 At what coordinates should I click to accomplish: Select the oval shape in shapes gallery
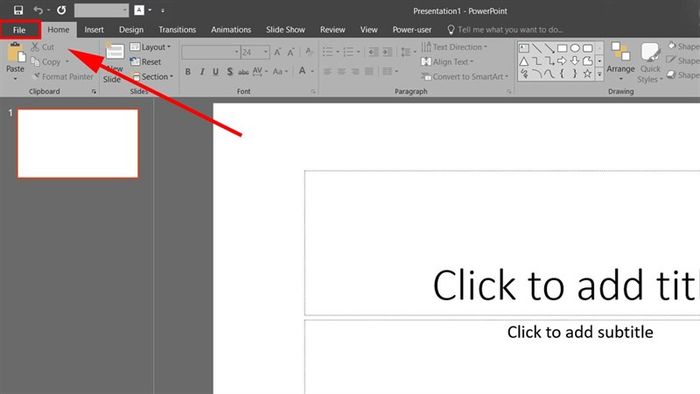click(575, 48)
